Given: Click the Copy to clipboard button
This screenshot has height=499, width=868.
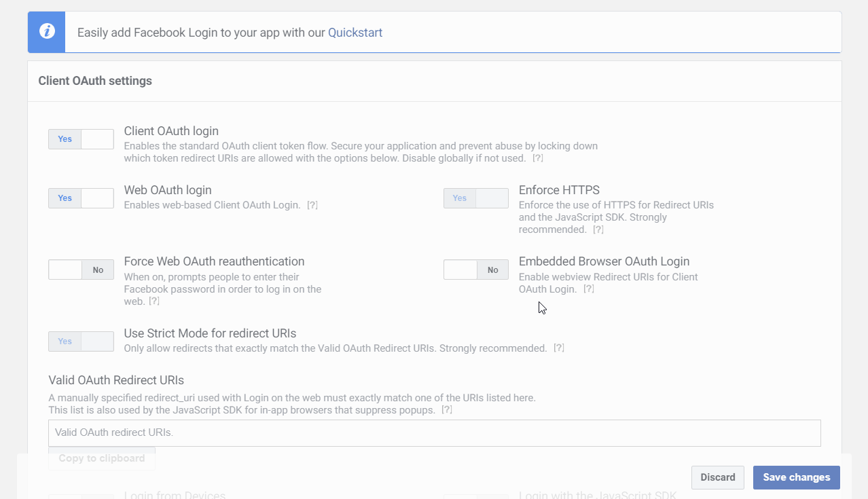Looking at the screenshot, I should click(x=102, y=458).
